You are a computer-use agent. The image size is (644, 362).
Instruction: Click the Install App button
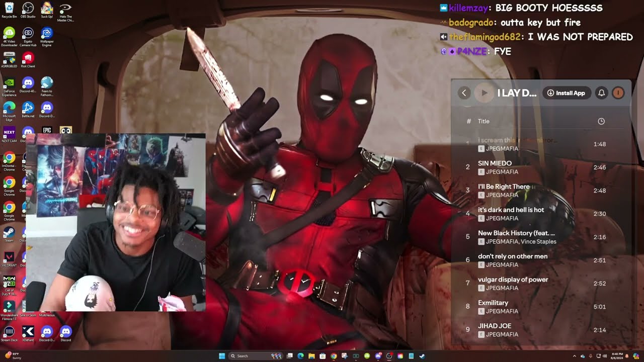coord(567,93)
